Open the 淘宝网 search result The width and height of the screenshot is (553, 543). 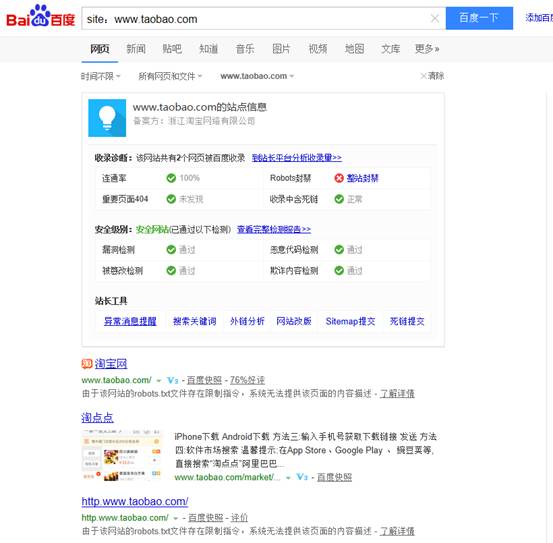tap(111, 364)
